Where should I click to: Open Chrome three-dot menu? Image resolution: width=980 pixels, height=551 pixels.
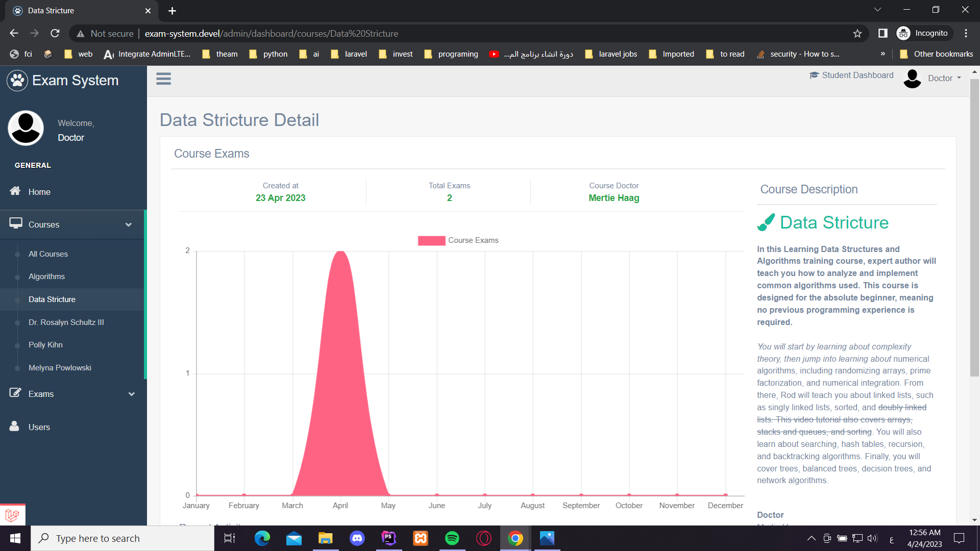tap(966, 33)
